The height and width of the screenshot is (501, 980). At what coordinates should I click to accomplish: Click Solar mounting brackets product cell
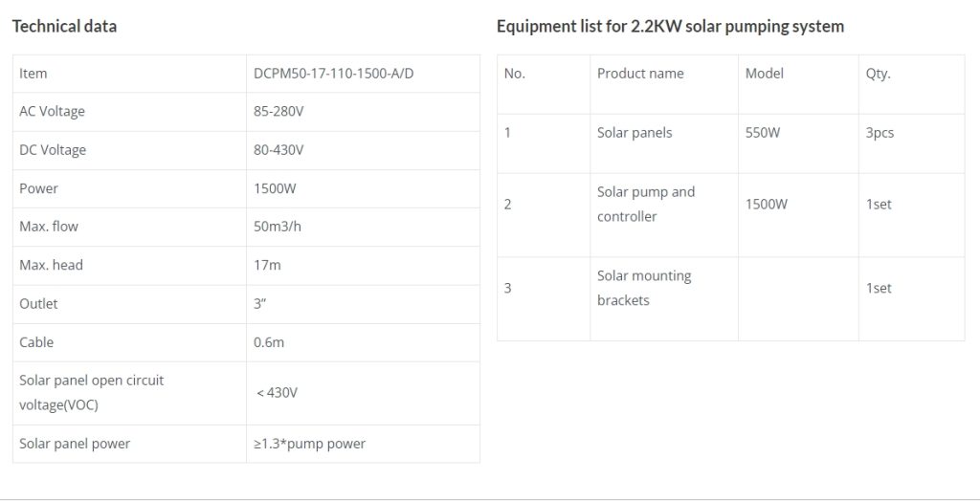pos(664,299)
